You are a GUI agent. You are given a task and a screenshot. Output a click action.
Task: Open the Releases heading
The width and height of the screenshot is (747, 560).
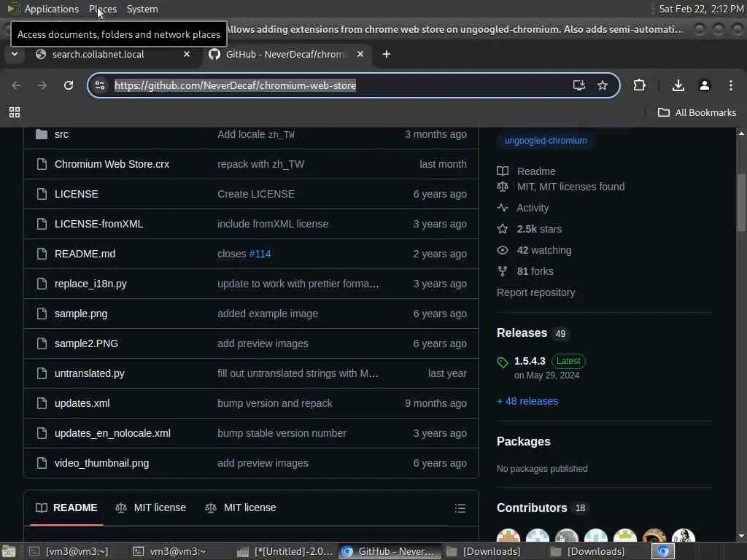(x=522, y=332)
